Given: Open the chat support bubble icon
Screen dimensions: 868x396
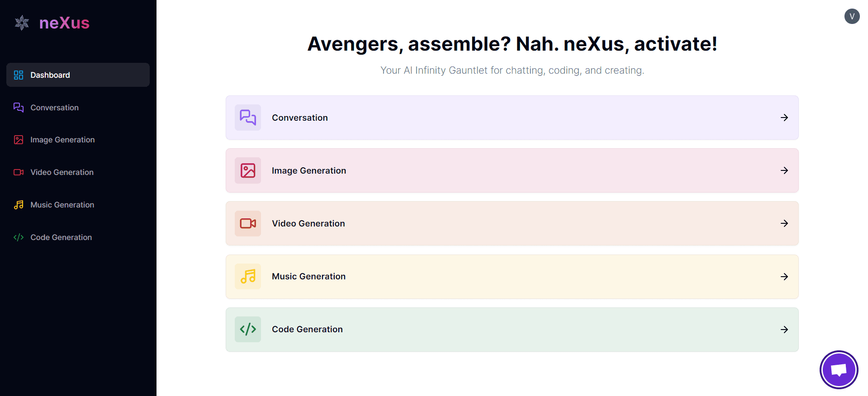Looking at the screenshot, I should click(x=839, y=370).
